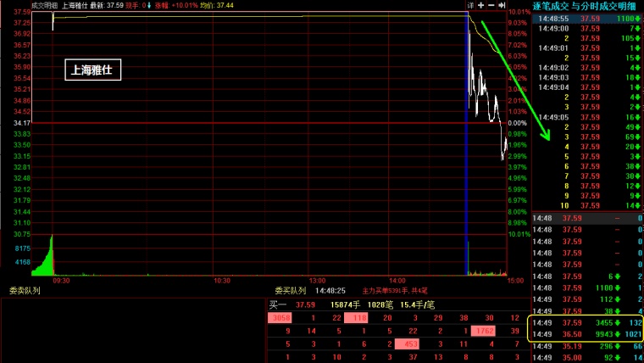Select the 14:49:03 tick row with volume 18
Viewport: 644px width, 363px height.
tap(588, 78)
